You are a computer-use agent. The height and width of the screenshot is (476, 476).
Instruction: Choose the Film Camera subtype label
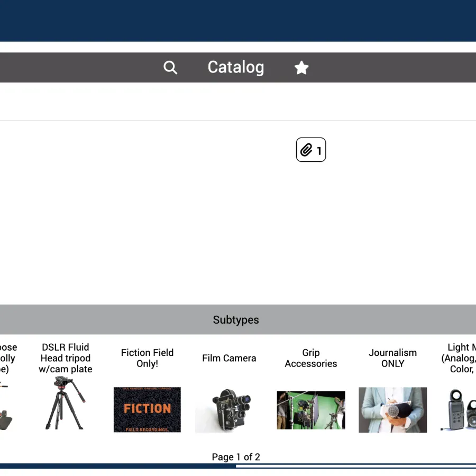pyautogui.click(x=229, y=358)
